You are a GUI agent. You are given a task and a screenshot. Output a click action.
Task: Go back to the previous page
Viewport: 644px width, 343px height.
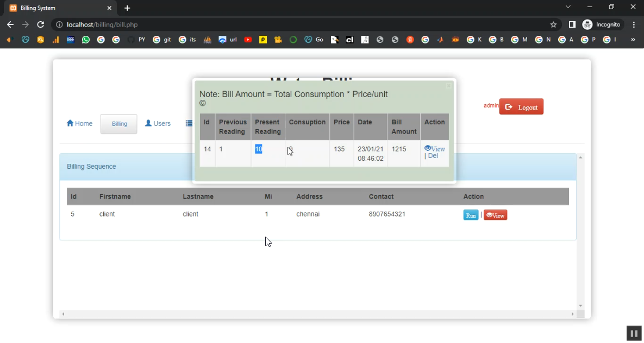pyautogui.click(x=10, y=24)
